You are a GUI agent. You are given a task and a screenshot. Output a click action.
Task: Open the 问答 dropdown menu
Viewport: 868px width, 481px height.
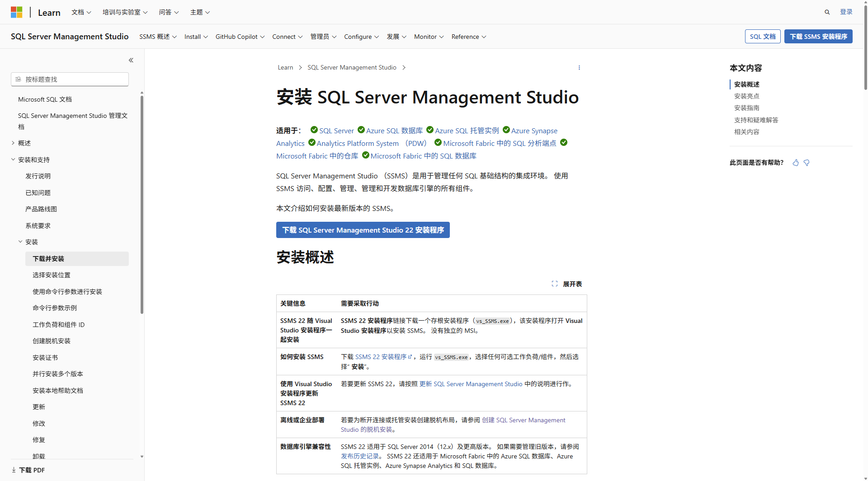pyautogui.click(x=169, y=12)
